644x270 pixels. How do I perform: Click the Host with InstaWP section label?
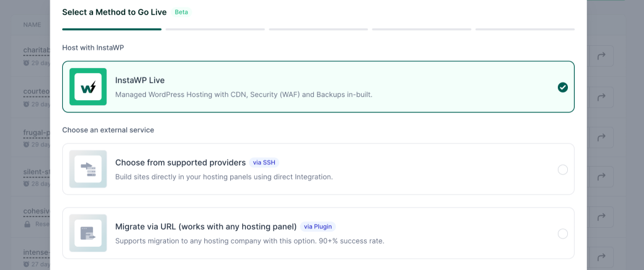pyautogui.click(x=93, y=48)
